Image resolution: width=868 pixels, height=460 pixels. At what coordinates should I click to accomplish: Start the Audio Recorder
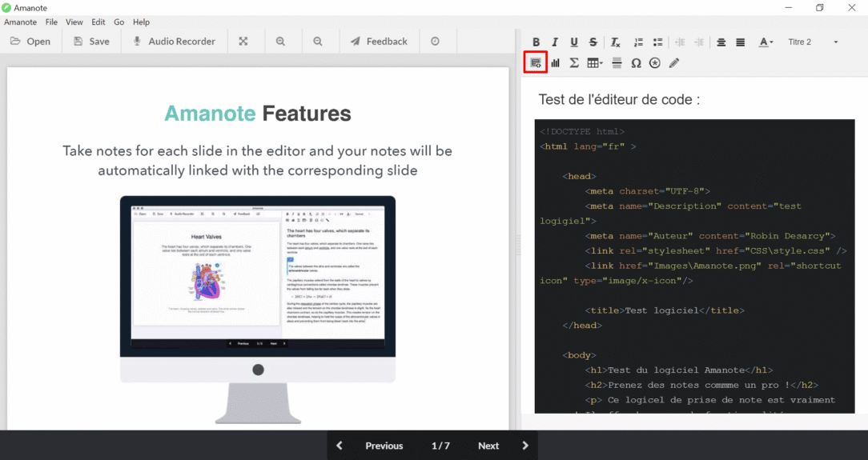(174, 42)
